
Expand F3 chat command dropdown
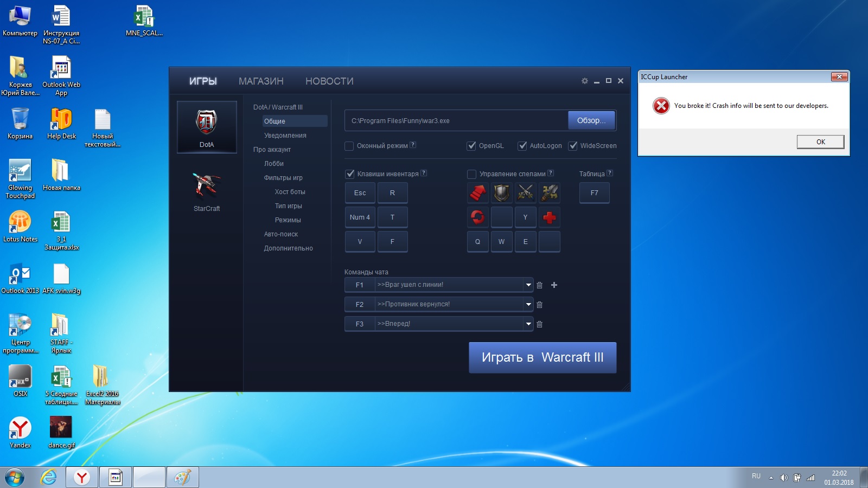tap(528, 324)
